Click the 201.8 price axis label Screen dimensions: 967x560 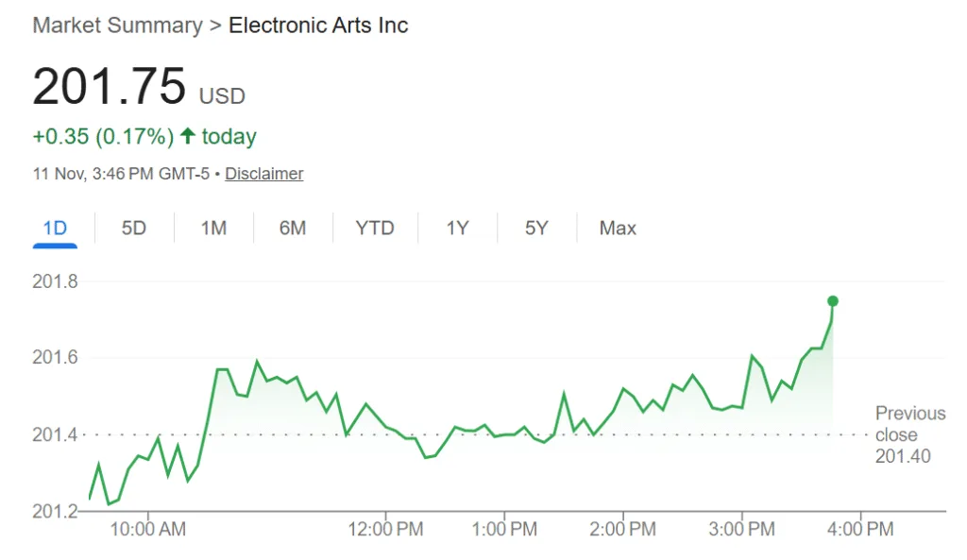click(56, 281)
